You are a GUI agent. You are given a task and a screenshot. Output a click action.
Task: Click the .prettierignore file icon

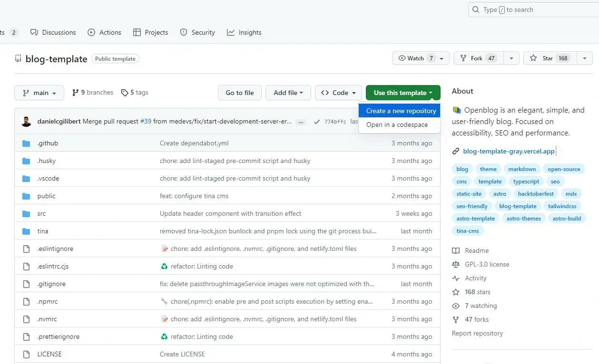[x=27, y=336]
